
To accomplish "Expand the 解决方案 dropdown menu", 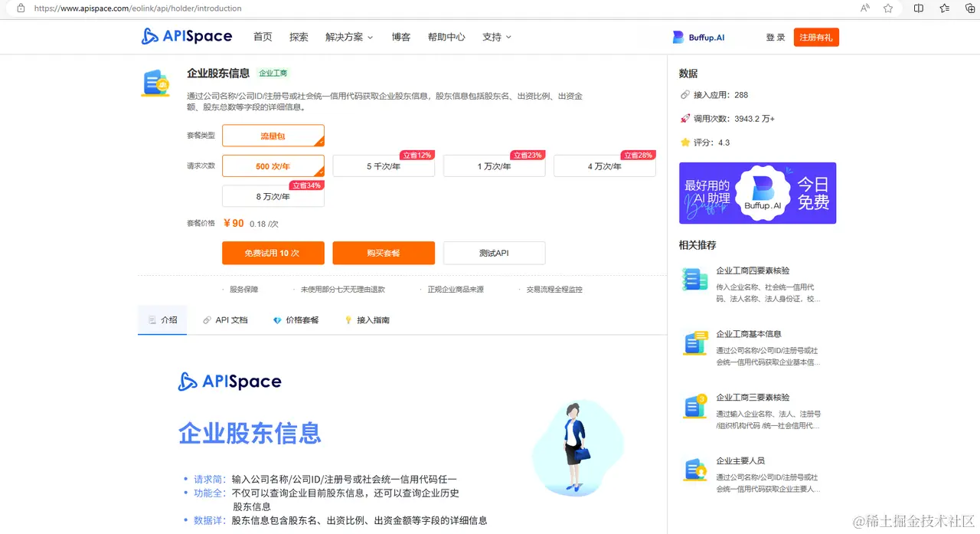I will [x=349, y=37].
